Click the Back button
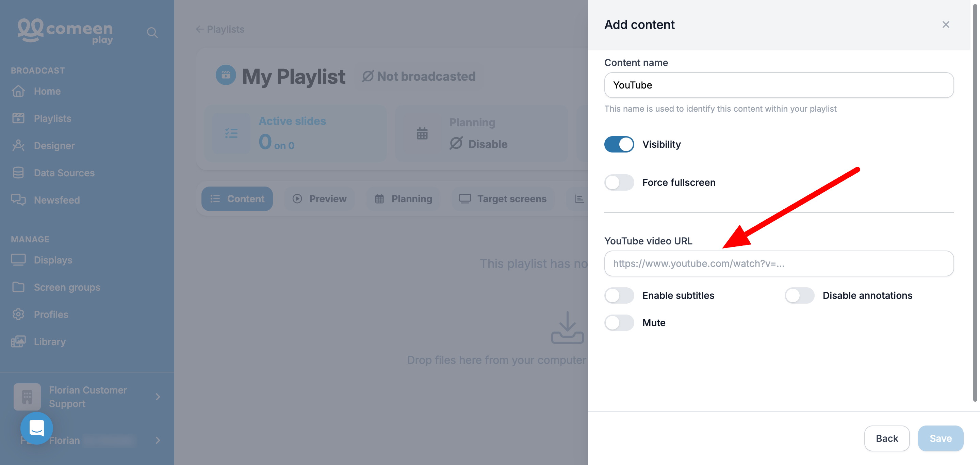Screen dimensions: 980x465 pyautogui.click(x=887, y=438)
